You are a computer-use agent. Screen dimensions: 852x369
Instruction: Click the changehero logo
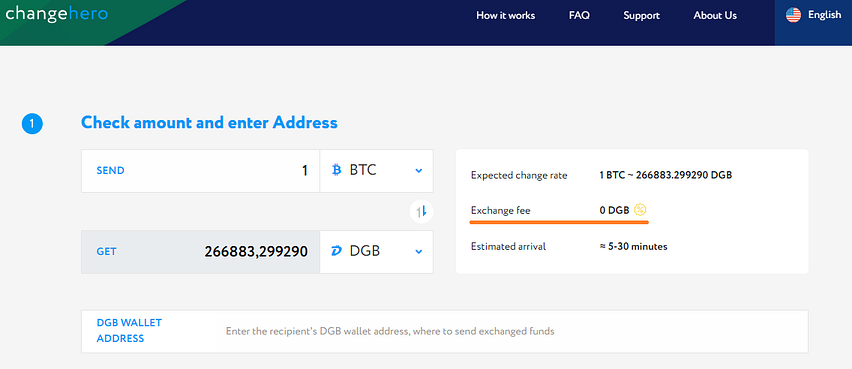57,14
